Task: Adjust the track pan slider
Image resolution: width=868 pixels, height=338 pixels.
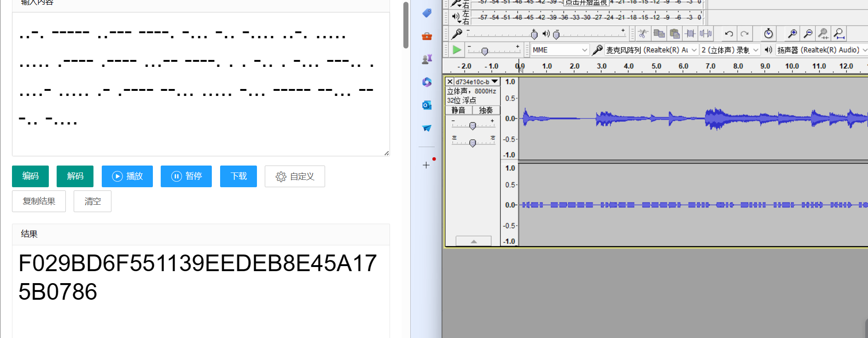Action: click(472, 143)
